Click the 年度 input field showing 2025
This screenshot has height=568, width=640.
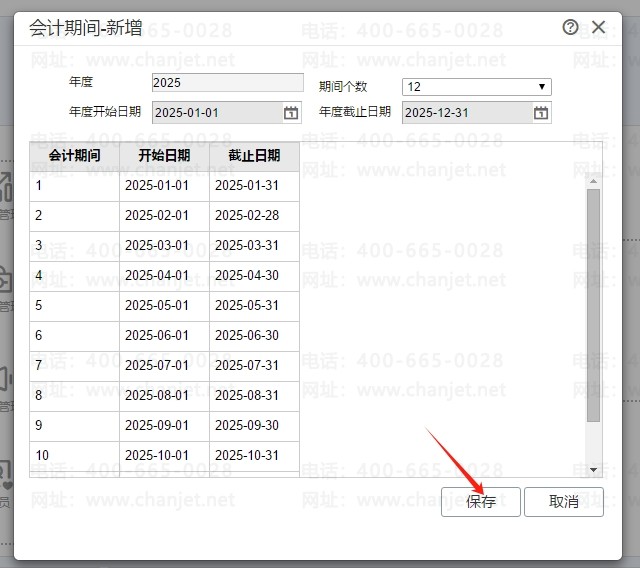pyautogui.click(x=228, y=82)
